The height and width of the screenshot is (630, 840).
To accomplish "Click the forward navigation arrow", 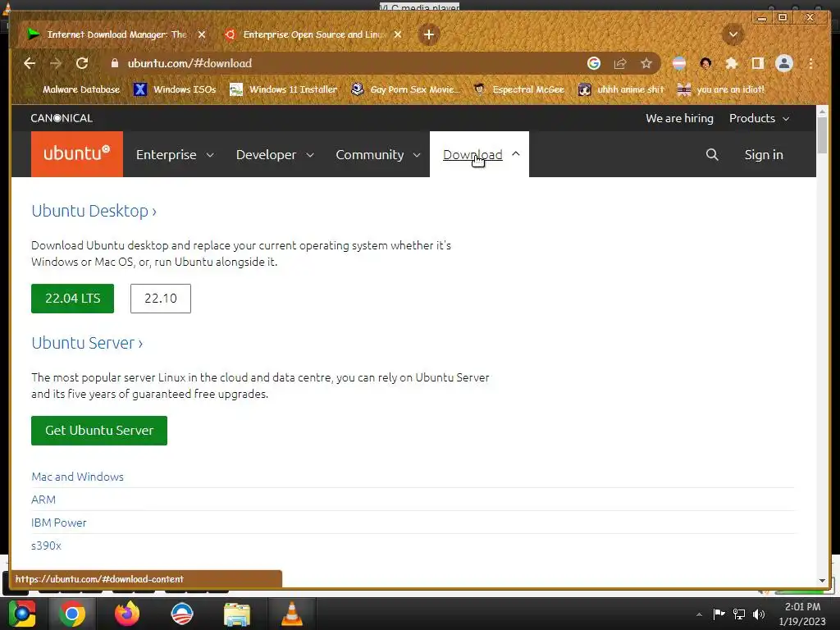I will 56,63.
